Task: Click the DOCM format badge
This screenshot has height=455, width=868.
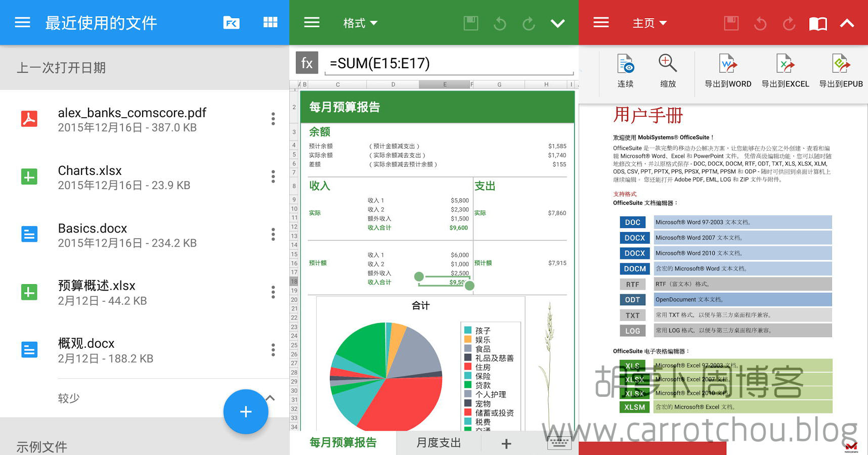Action: tap(635, 268)
